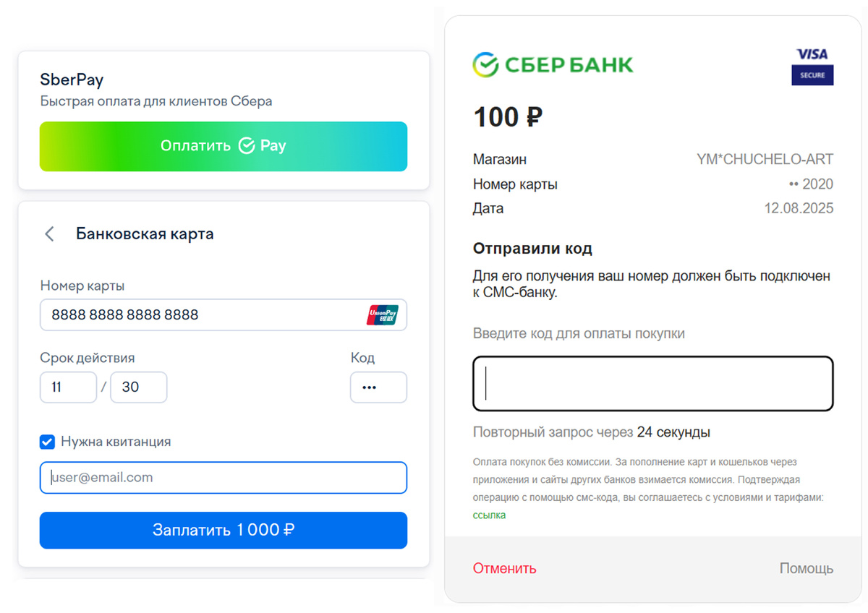Click the SberPay checkmark icon in the pay button
Image resolution: width=868 pixels, height=613 pixels.
[247, 146]
